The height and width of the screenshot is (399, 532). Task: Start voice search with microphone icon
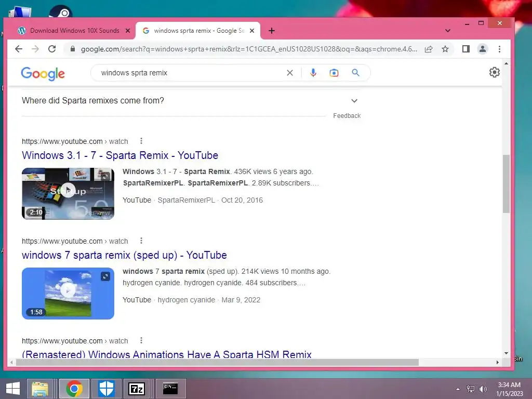click(313, 73)
